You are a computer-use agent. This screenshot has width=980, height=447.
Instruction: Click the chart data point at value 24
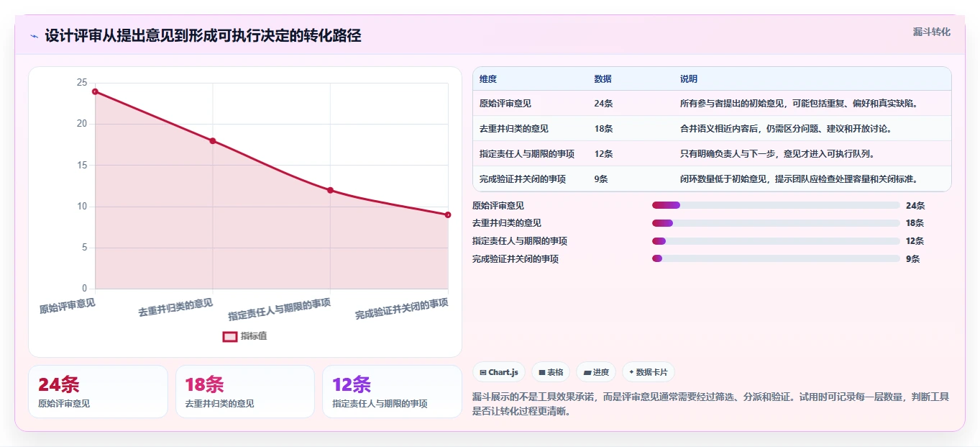click(95, 91)
